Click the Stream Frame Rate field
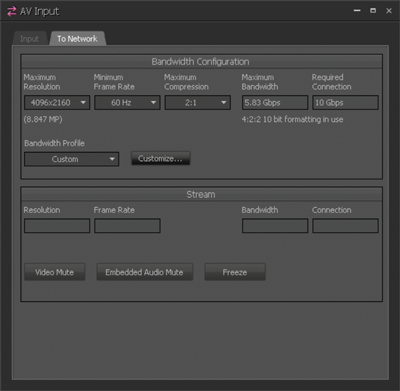400x391 pixels. coord(127,226)
